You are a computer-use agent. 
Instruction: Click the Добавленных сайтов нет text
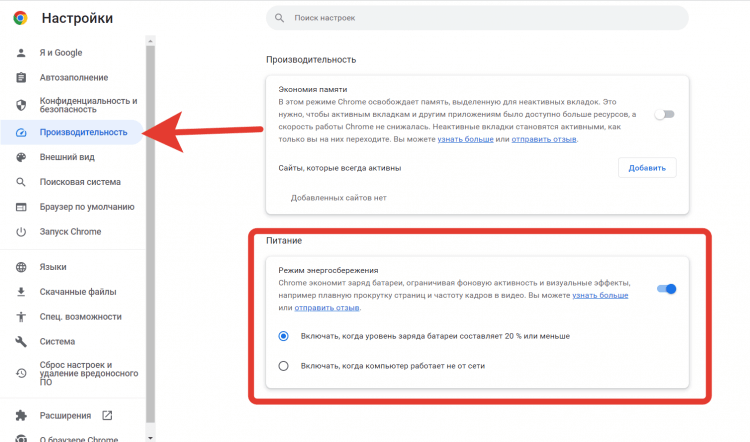(338, 198)
